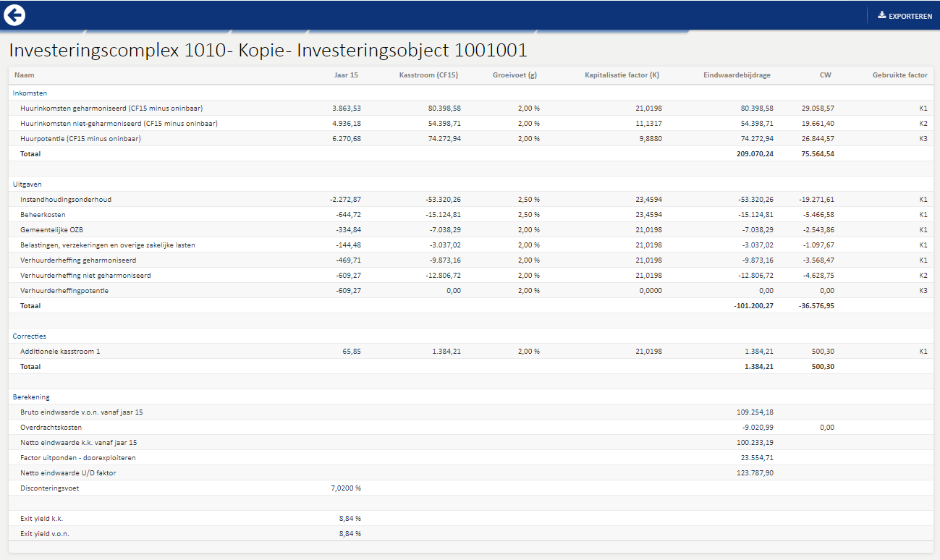Select the Huurinkomsten niet-geharmoniseerd row label

[119, 123]
